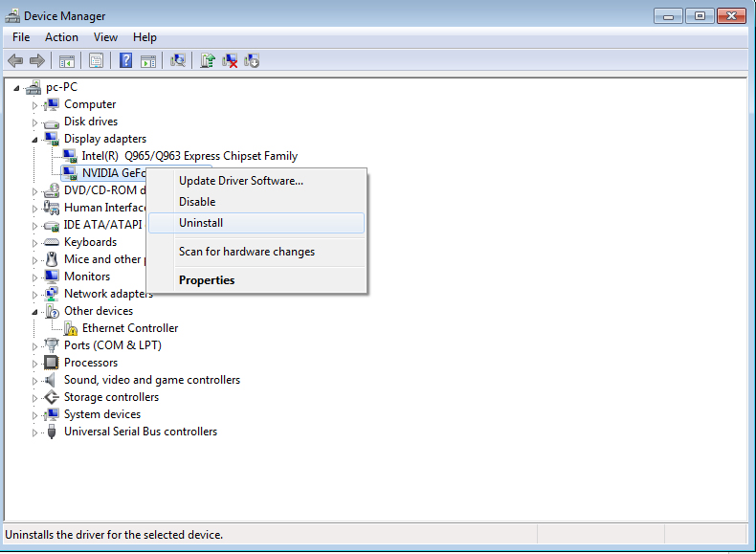Image resolution: width=756 pixels, height=554 pixels.
Task: Select the Computer tree label
Action: tap(90, 104)
